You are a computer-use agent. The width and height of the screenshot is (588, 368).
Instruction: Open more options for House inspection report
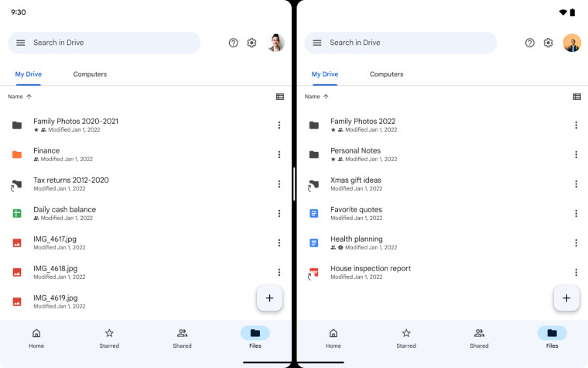tap(576, 272)
